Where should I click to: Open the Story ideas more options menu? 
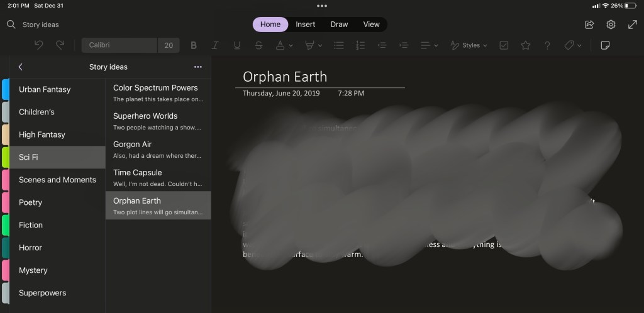tap(198, 67)
